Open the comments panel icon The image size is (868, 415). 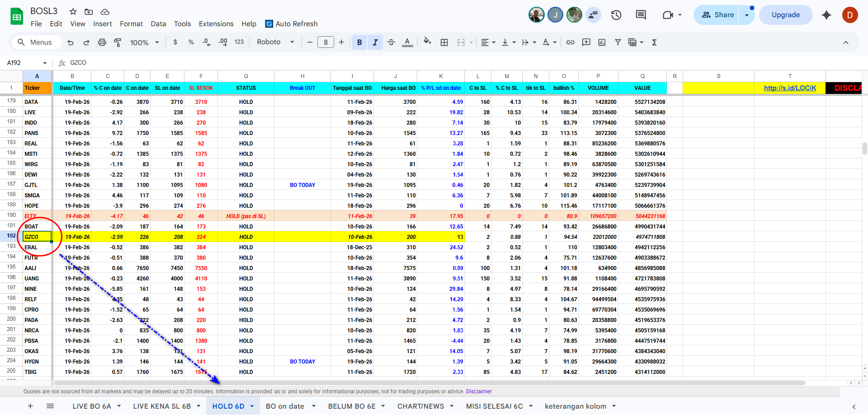pyautogui.click(x=641, y=15)
